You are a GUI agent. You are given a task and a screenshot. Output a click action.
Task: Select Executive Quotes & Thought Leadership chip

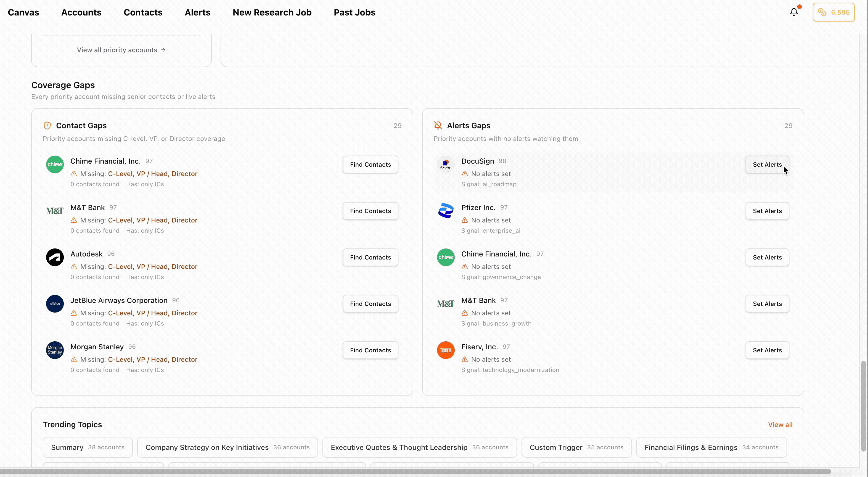420,447
